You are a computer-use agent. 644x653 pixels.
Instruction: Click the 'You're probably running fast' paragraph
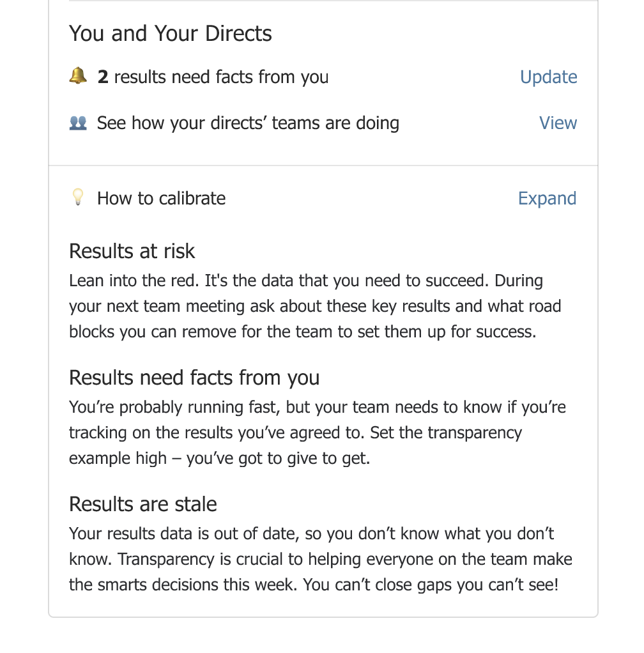click(x=318, y=433)
